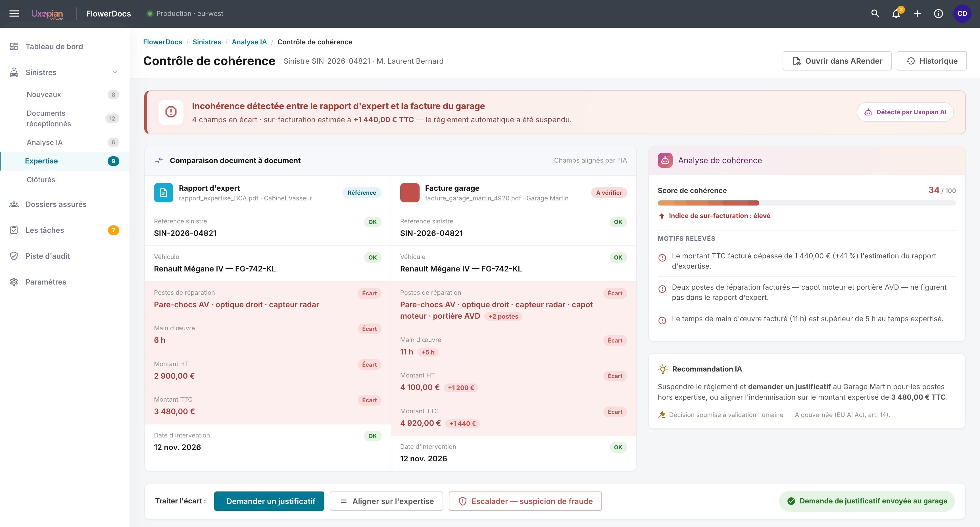
Task: Click Demande de justificatif envoyée confirmation toast
Action: (867, 501)
